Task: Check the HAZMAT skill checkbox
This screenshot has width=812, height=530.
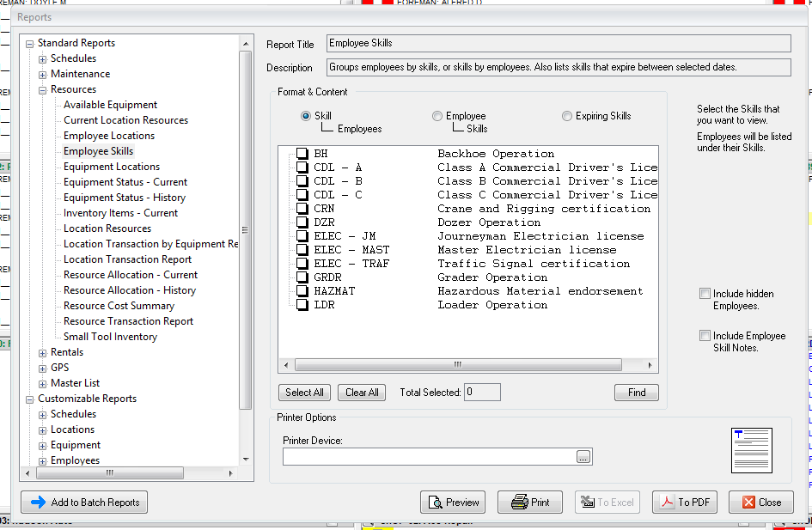Action: coord(302,291)
